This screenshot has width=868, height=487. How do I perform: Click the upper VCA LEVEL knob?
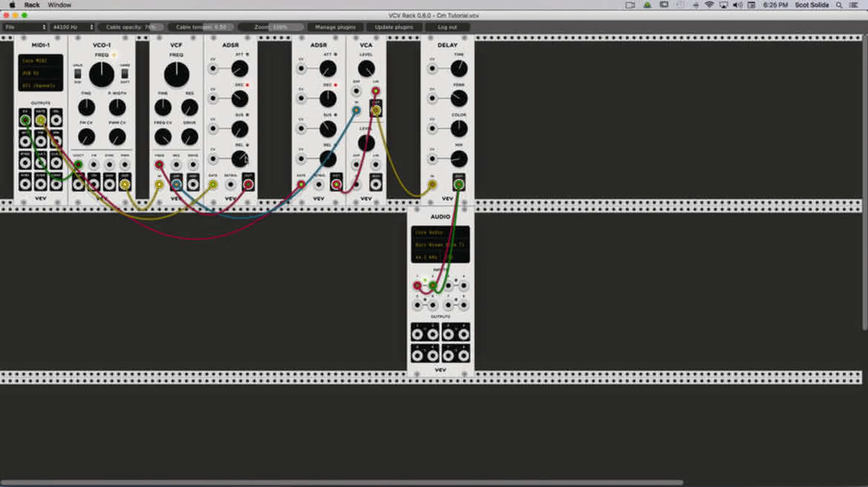366,69
